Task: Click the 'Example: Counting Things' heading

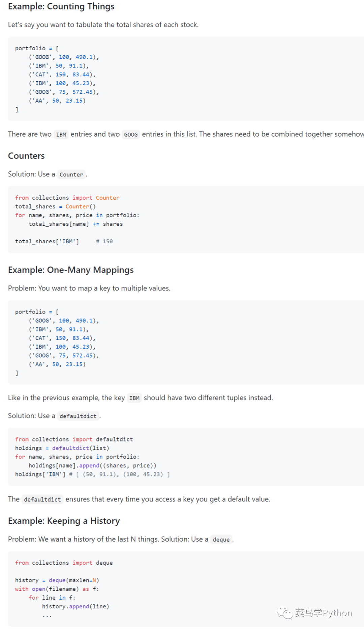Action: pos(61,6)
